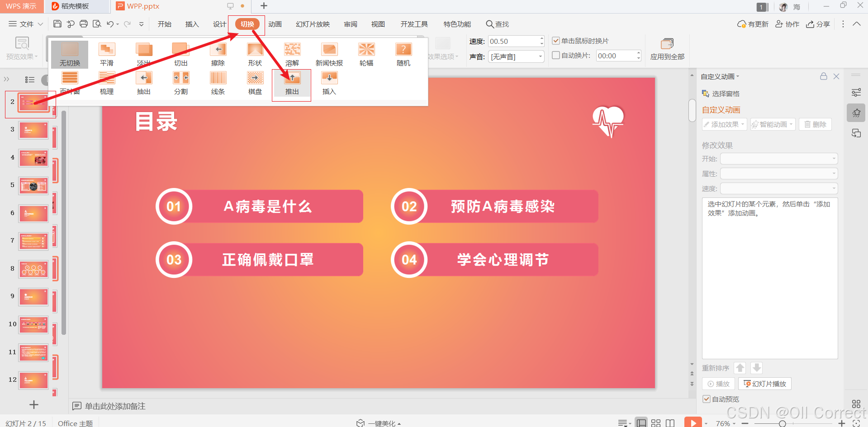Viewport: 868px width, 427px height.
Task: Switch to normal view icon in status bar
Action: [x=641, y=423]
